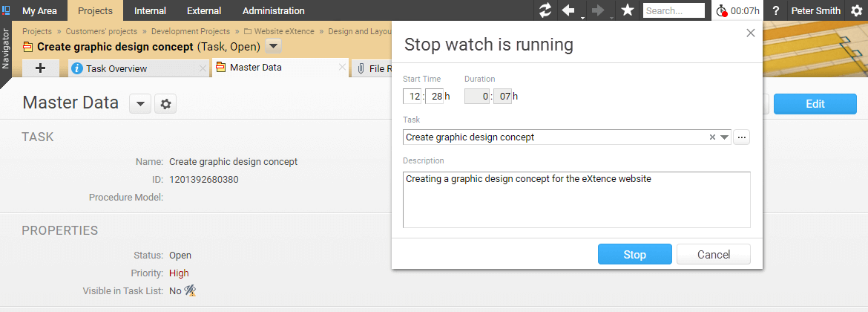Expand the Navigator side panel
Viewport: 868px width, 312px height.
(5, 50)
